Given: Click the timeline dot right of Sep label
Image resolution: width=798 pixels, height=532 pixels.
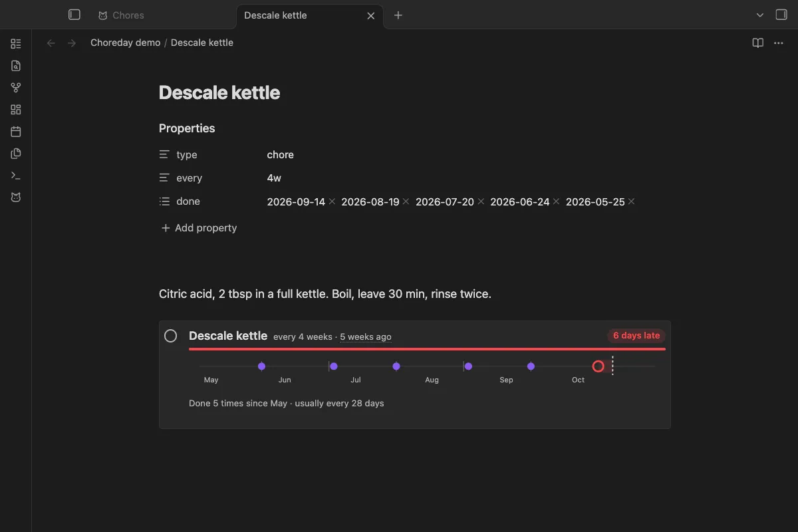Looking at the screenshot, I should tap(531, 366).
